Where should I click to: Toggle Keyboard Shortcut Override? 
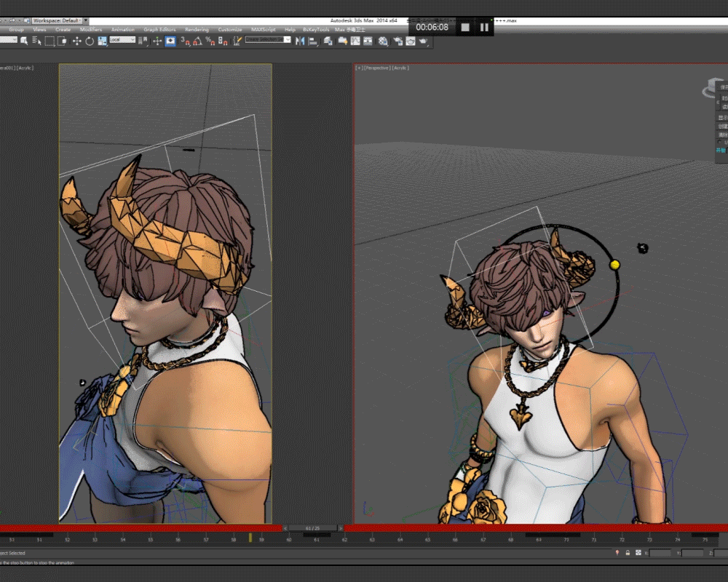(x=170, y=41)
